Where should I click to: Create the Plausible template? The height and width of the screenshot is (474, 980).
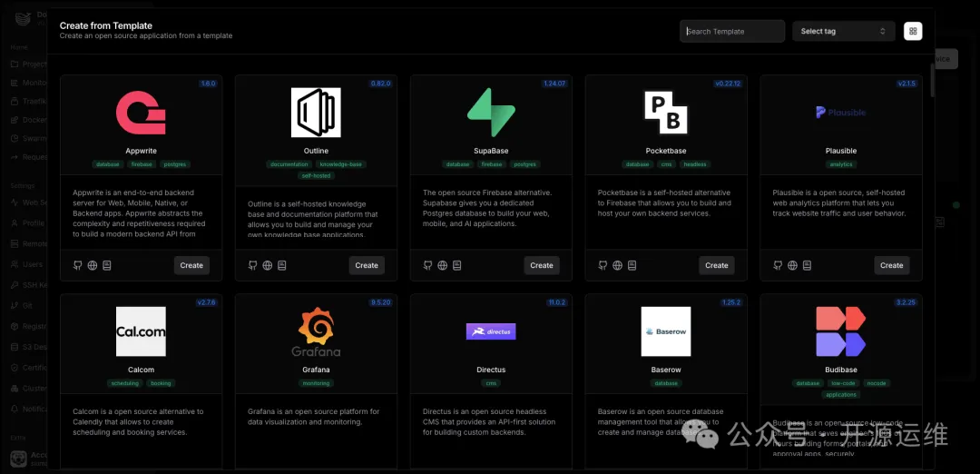click(x=892, y=265)
